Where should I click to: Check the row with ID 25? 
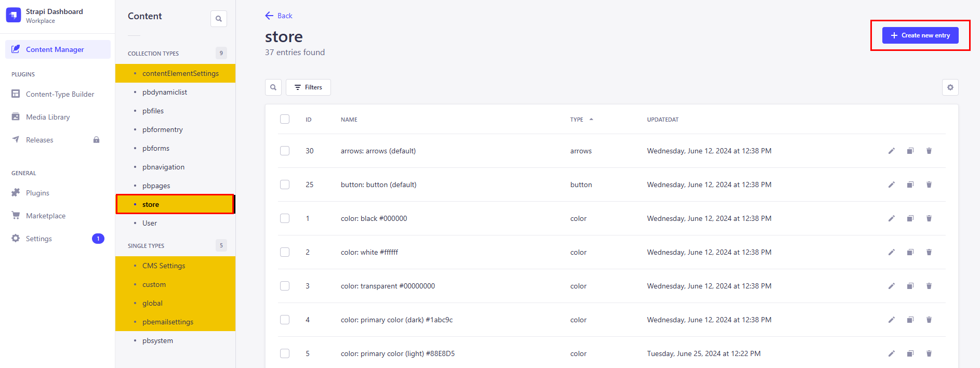(x=285, y=185)
